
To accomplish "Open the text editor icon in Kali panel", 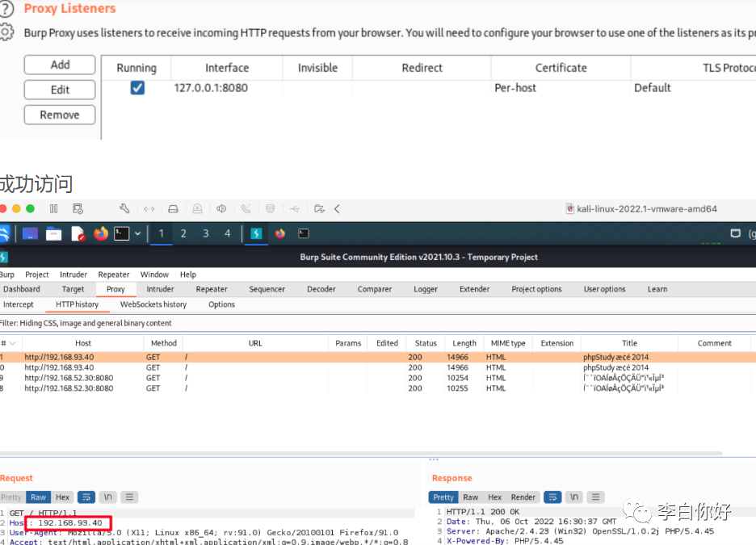I will 78,233.
